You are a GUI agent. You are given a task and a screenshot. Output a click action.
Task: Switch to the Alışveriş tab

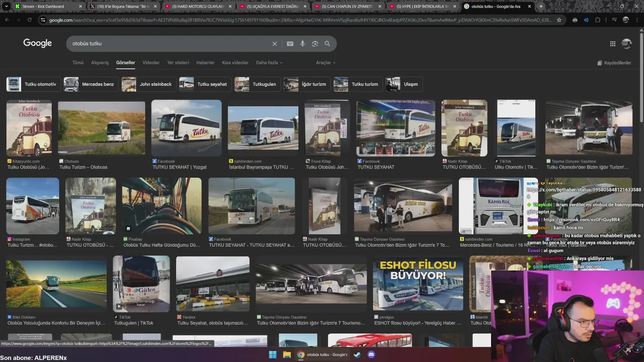tap(100, 63)
